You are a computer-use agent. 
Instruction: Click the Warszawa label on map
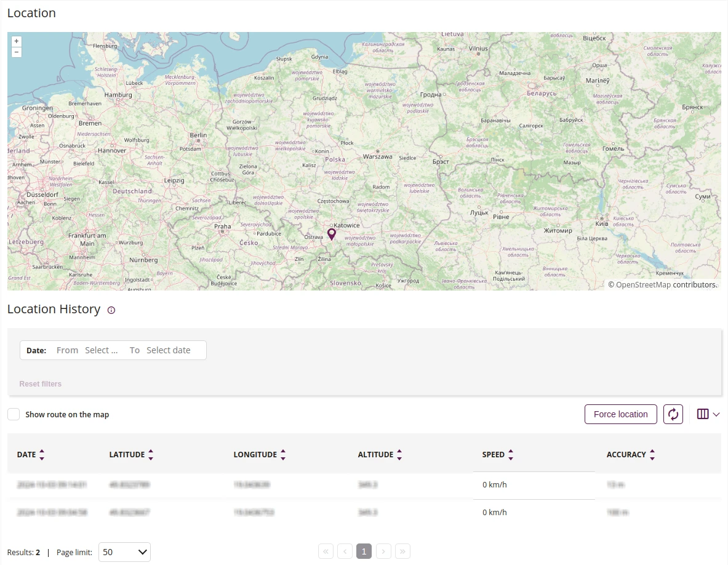click(377, 156)
